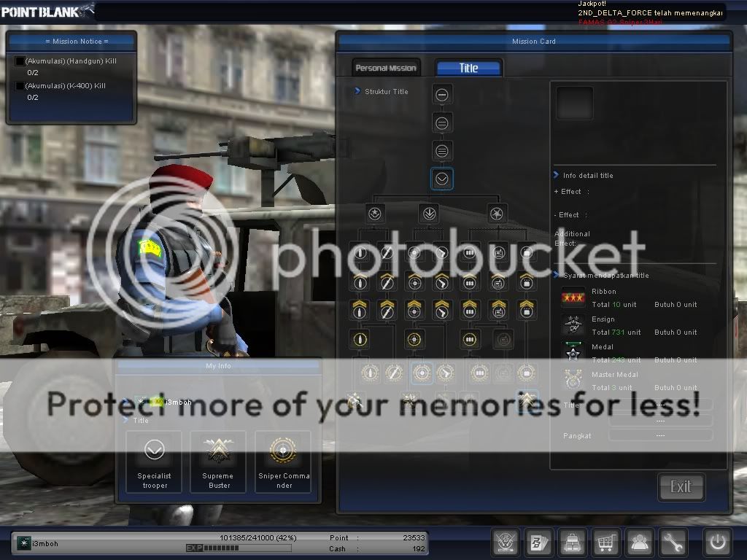Open settings with the wrench icon
This screenshot has height=560, width=747.
pyautogui.click(x=673, y=542)
